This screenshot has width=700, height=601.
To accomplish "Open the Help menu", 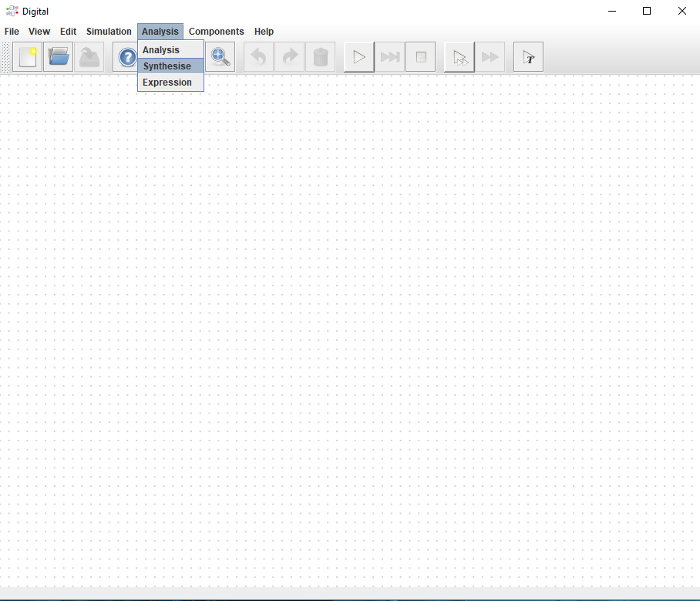I will click(x=264, y=32).
